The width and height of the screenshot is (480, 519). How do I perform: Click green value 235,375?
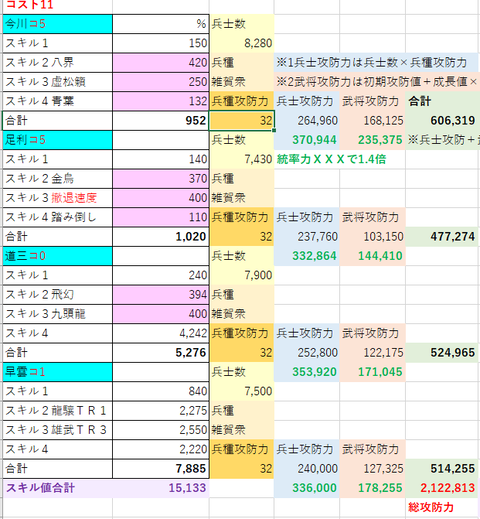(373, 140)
